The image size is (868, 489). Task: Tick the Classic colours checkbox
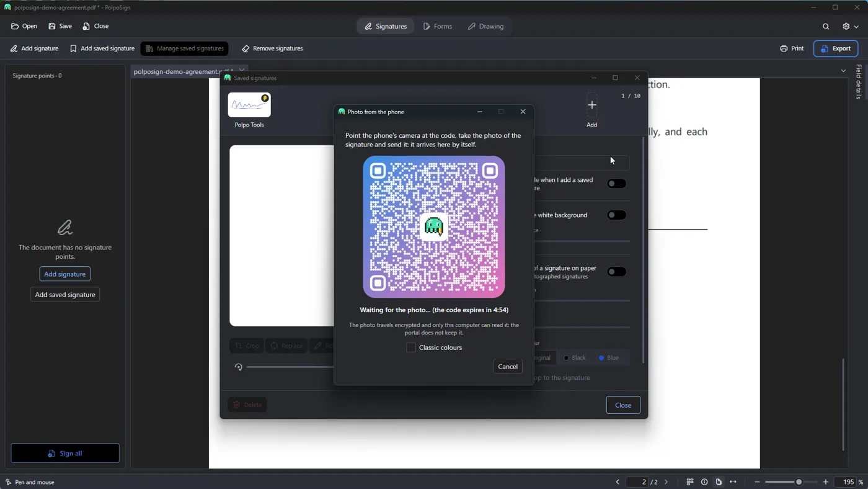(x=411, y=348)
